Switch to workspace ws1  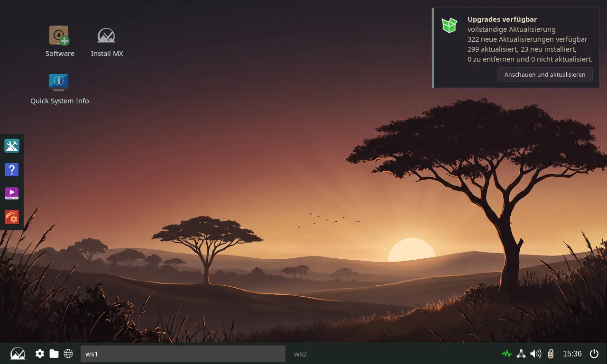(183, 354)
